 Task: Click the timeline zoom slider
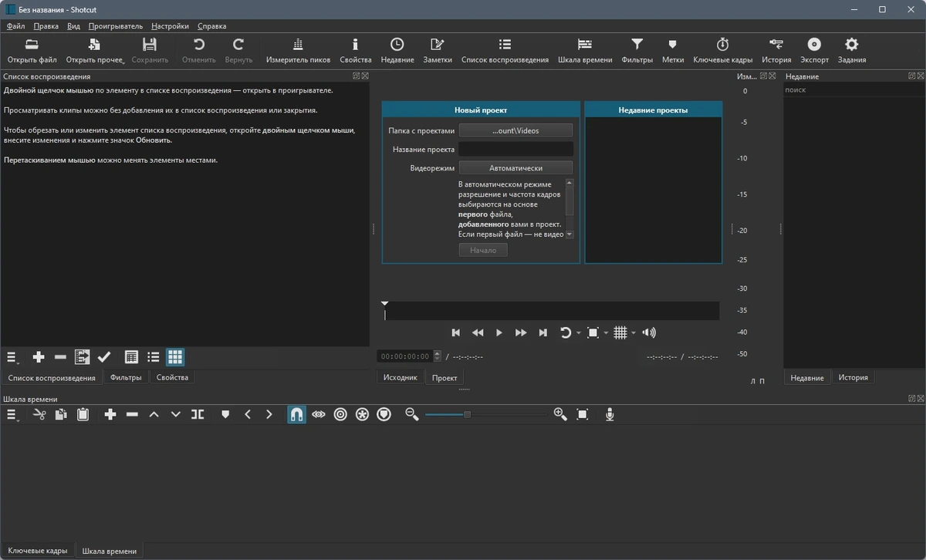pyautogui.click(x=486, y=414)
